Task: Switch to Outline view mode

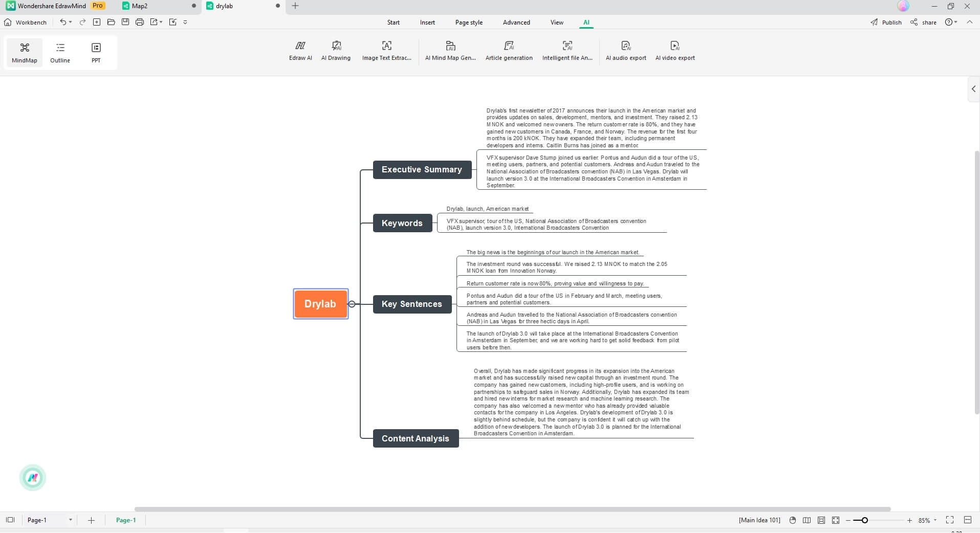Action: click(x=60, y=53)
